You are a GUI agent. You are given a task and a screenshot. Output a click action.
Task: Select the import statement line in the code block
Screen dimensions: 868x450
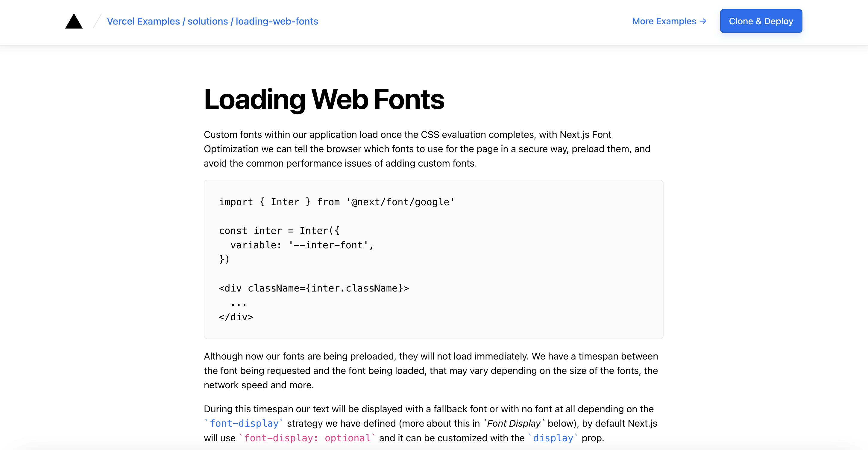pos(336,201)
